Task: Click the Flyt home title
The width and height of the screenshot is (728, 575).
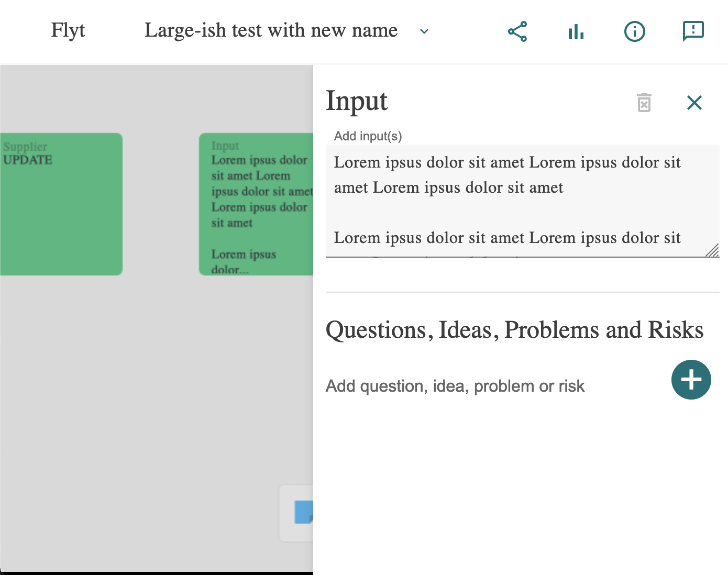Action: click(68, 30)
